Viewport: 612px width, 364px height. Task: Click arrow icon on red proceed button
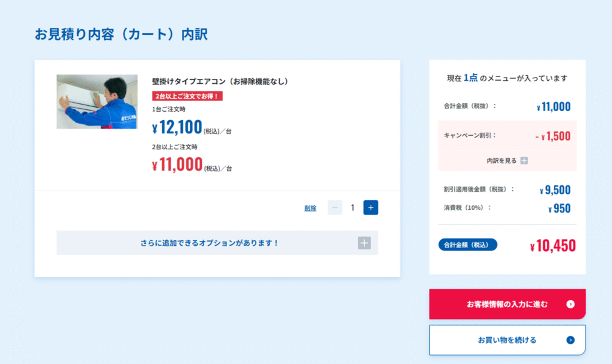(x=570, y=304)
